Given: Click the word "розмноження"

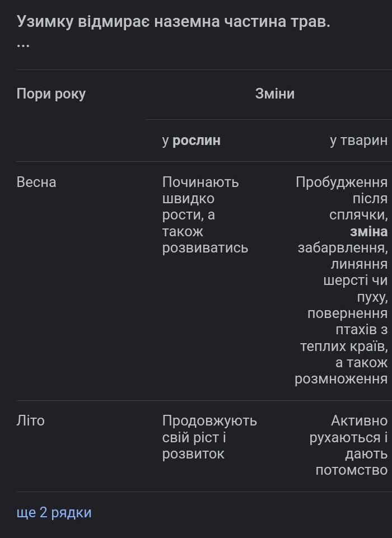Looking at the screenshot, I should (x=341, y=379).
